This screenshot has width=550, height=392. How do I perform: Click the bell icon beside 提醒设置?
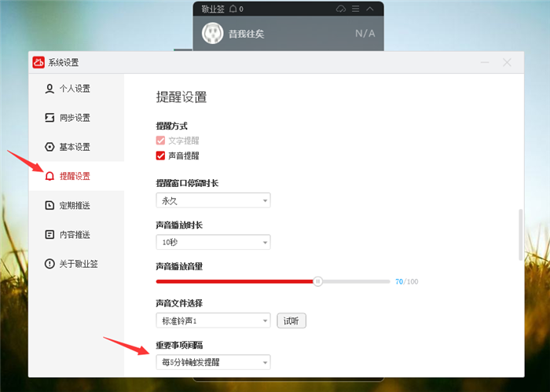tap(49, 176)
